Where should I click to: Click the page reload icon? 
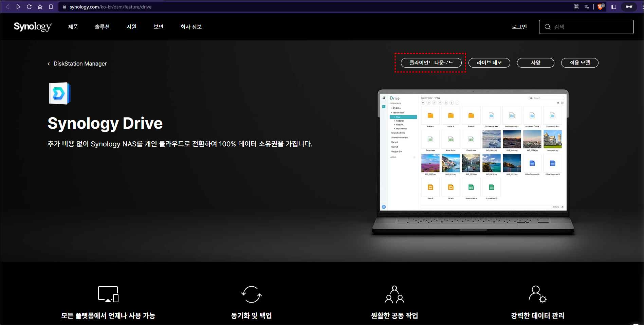click(29, 6)
